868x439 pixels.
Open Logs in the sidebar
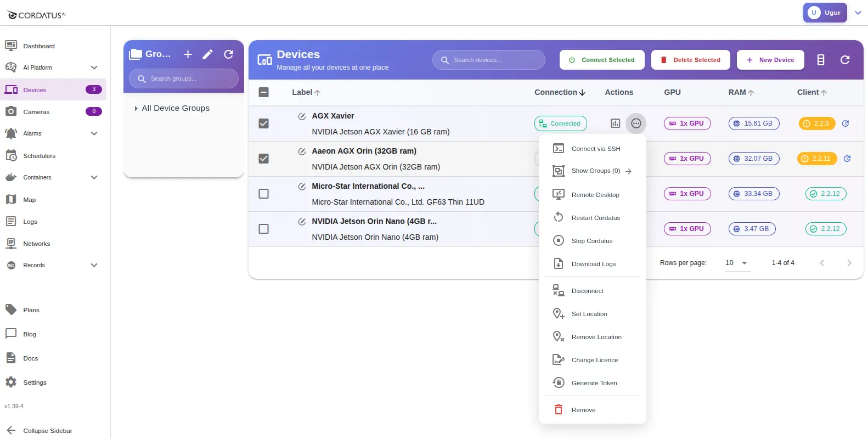pyautogui.click(x=53, y=222)
